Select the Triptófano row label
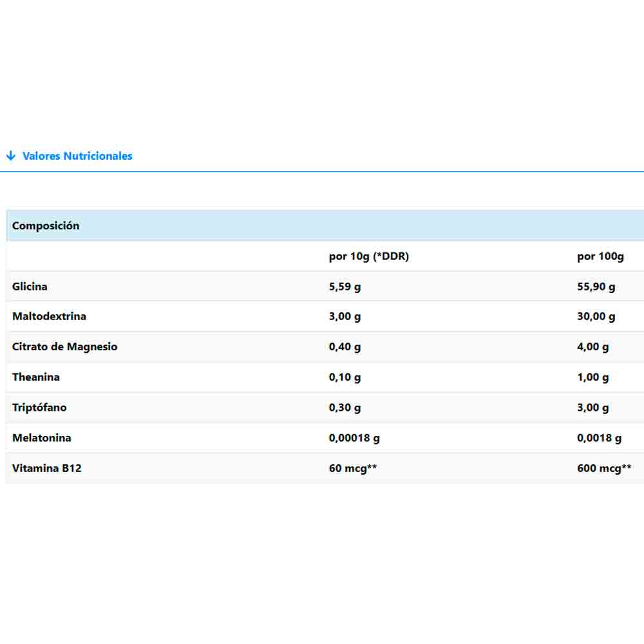This screenshot has height=644, width=644. 39,407
